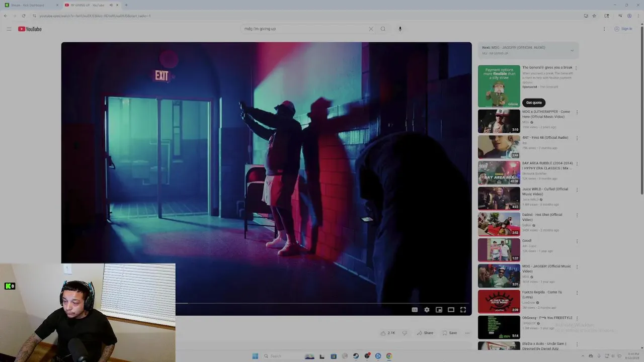Open Chrome profile avatar menu
This screenshot has width=644, height=362.
click(629, 16)
